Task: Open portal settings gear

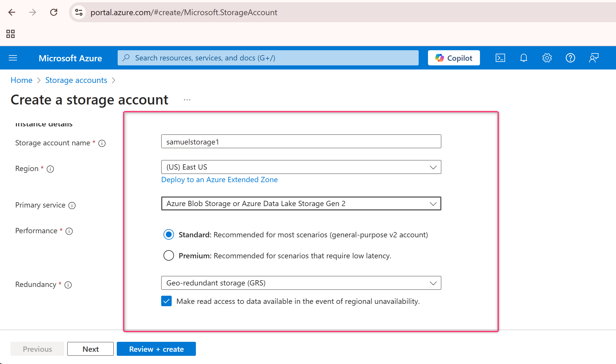Action: pos(547,58)
